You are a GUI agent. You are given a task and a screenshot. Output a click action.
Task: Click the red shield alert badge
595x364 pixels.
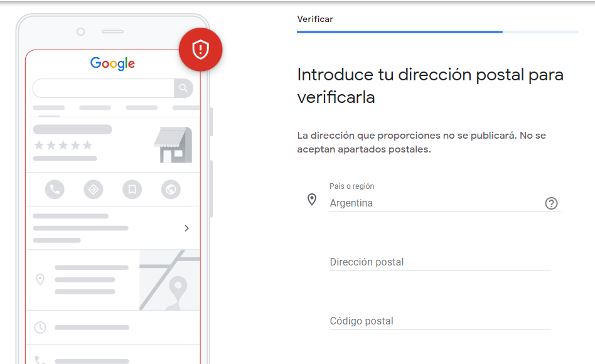point(200,50)
